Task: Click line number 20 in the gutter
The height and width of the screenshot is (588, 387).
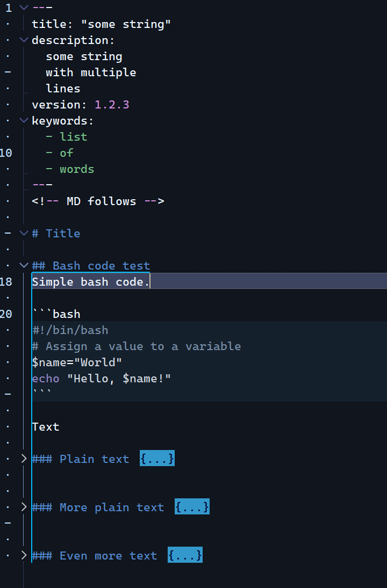Action: [5, 314]
